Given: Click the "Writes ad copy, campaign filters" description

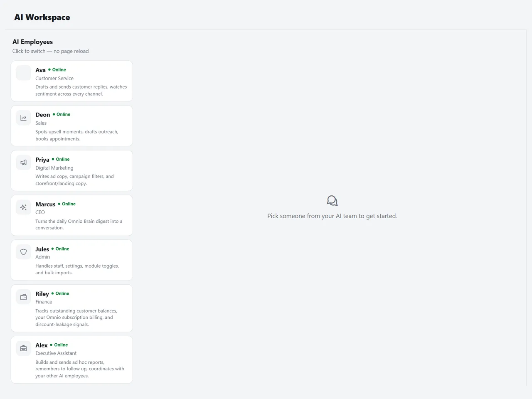Looking at the screenshot, I should [x=74, y=180].
